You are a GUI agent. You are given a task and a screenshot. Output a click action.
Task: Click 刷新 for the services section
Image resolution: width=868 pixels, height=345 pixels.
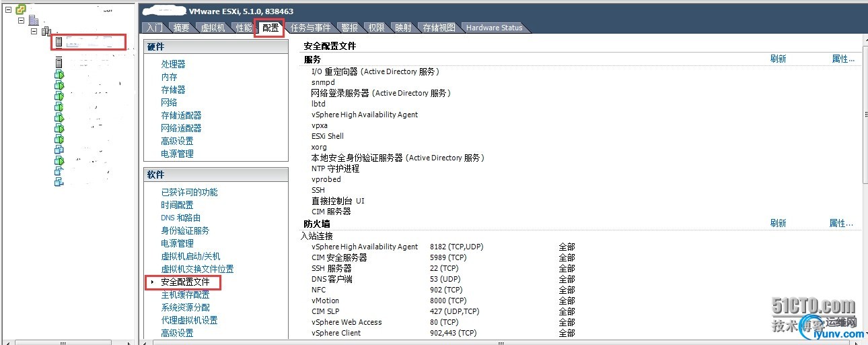click(778, 59)
